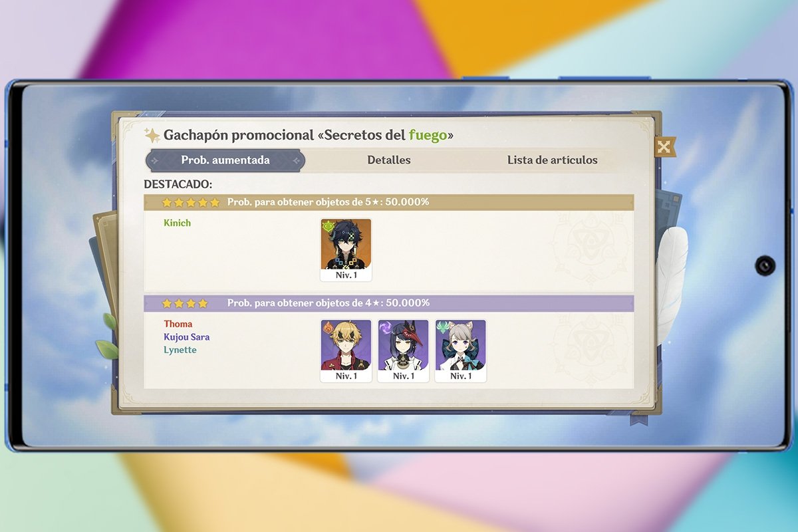This screenshot has height=532, width=798.
Task: Click the Niv. 1 label under Thoma
Action: point(346,376)
